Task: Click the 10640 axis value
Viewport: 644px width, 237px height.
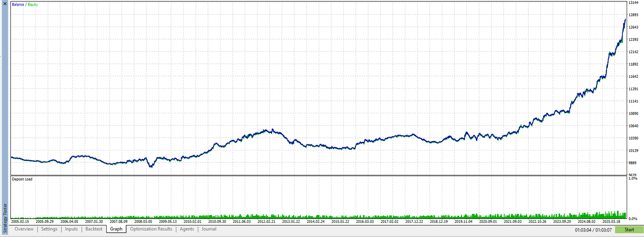Action: [634, 126]
